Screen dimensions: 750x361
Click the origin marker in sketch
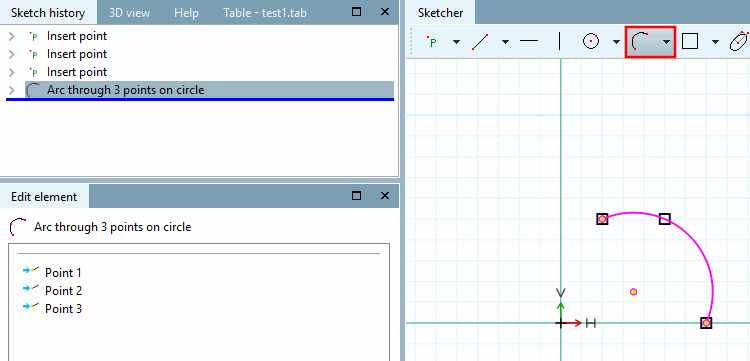click(561, 323)
